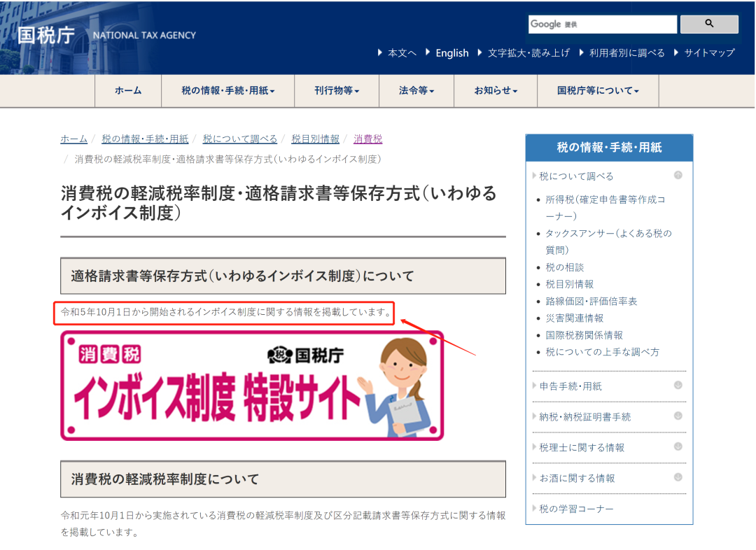Open the お知らせ dropdown menu

point(495,91)
